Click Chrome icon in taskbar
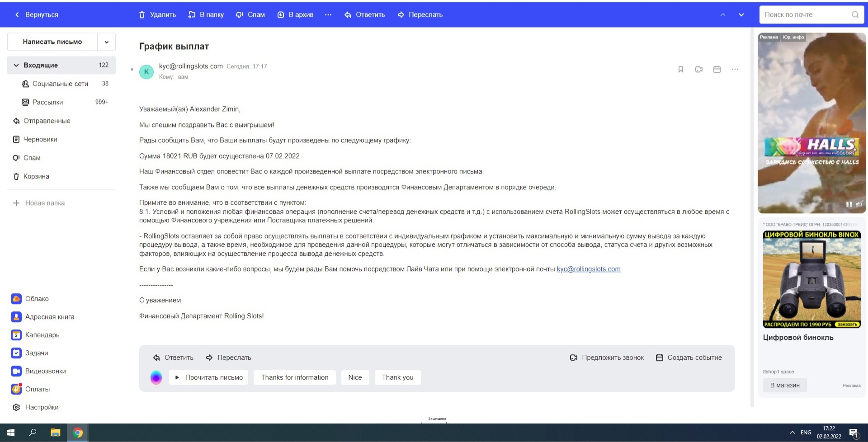868x442 pixels. coord(78,433)
